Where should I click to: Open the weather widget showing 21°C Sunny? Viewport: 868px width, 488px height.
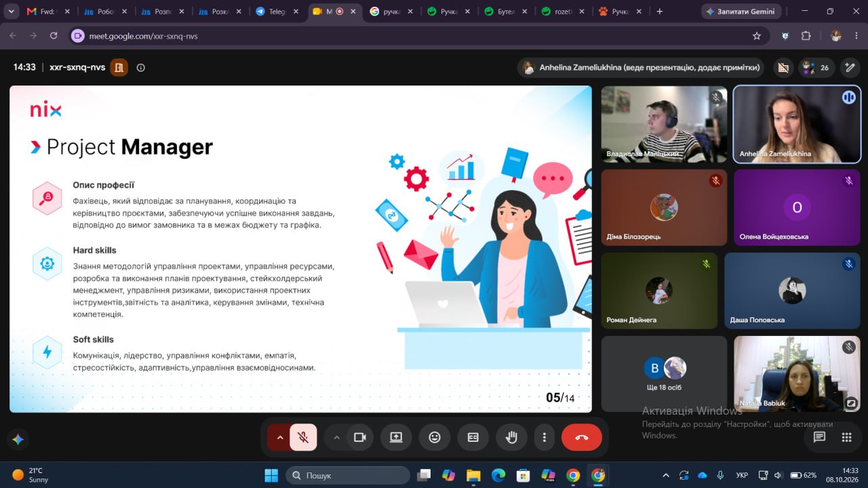[31, 475]
